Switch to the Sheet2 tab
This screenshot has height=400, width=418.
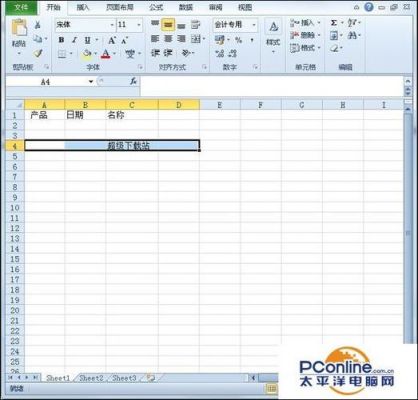91,378
